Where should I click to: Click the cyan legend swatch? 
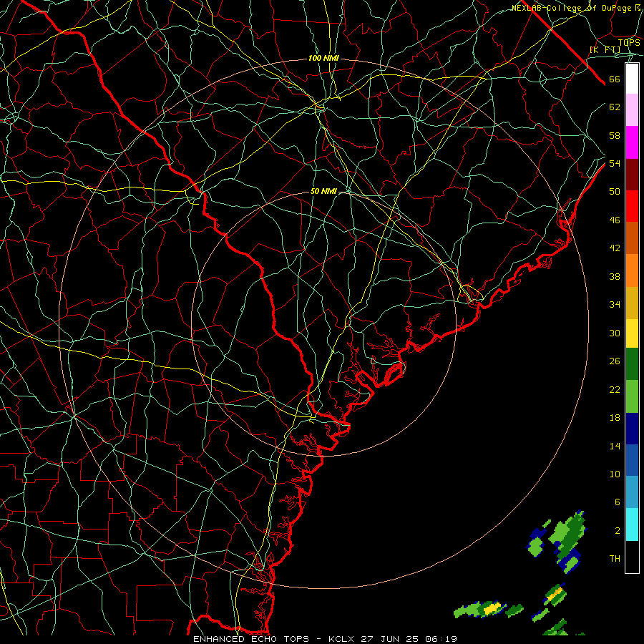(x=632, y=525)
